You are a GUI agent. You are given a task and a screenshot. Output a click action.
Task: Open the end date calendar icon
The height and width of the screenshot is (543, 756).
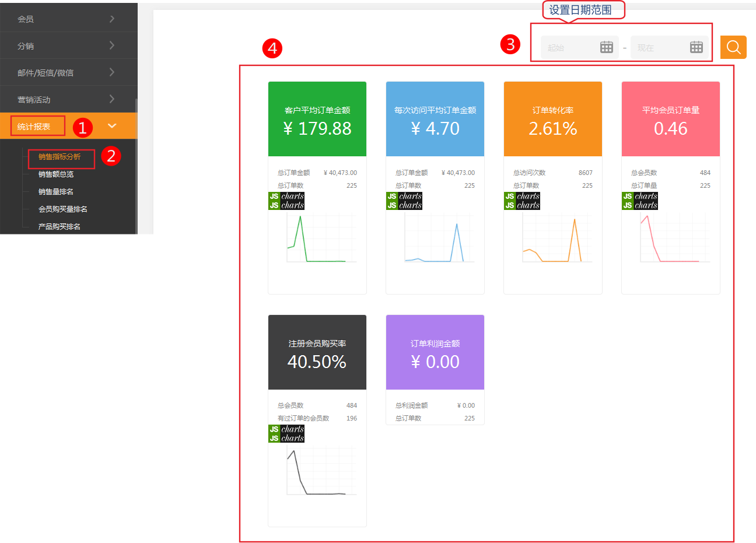(x=696, y=47)
